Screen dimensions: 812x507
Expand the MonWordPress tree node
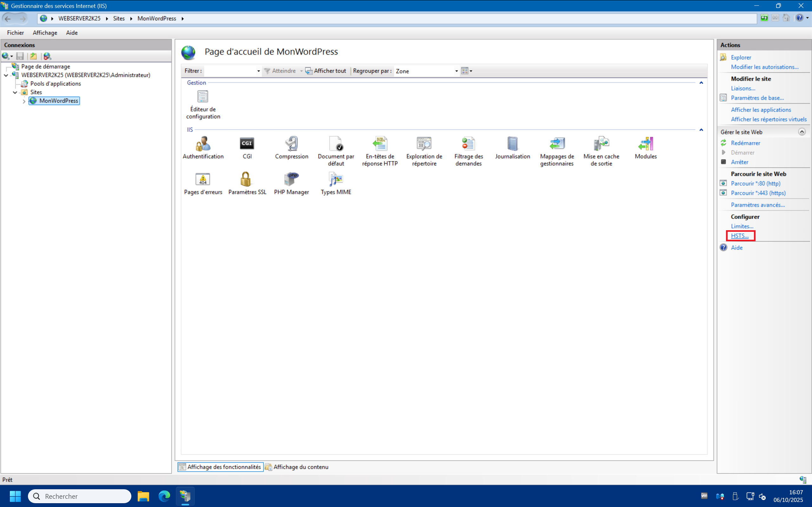click(24, 101)
